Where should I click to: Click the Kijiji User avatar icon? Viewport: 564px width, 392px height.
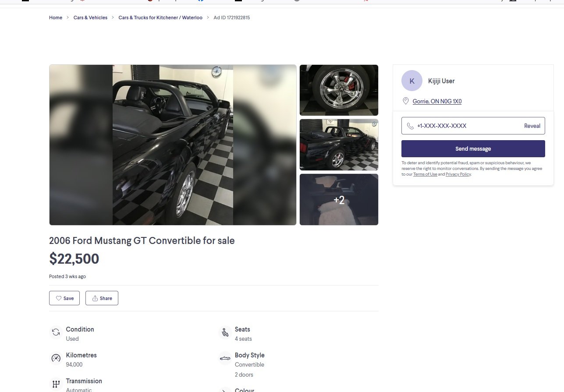412,81
